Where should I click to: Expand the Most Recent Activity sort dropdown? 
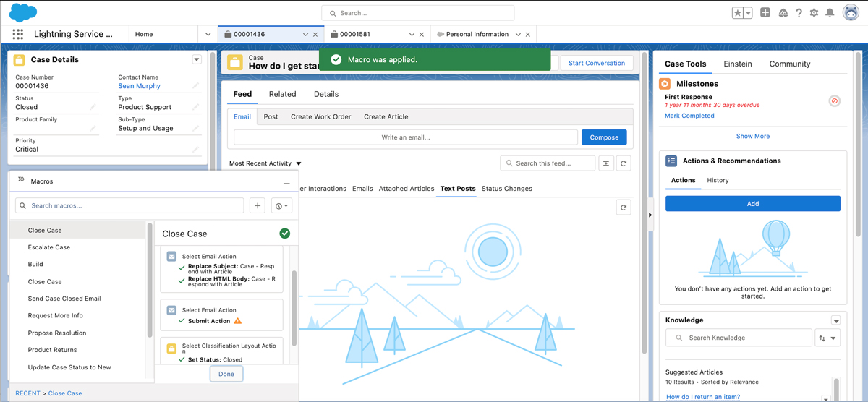pos(299,164)
